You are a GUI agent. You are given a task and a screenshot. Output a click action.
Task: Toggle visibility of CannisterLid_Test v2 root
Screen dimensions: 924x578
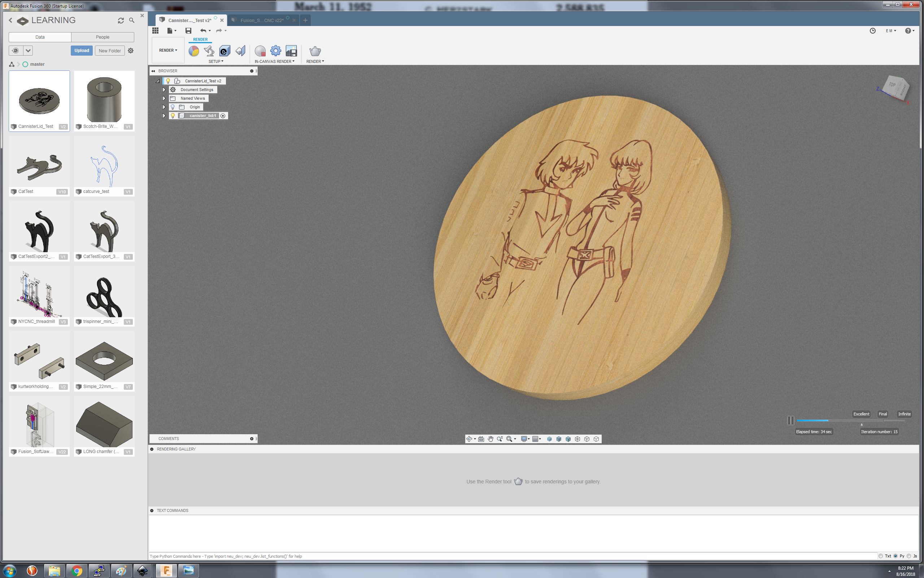tap(167, 81)
